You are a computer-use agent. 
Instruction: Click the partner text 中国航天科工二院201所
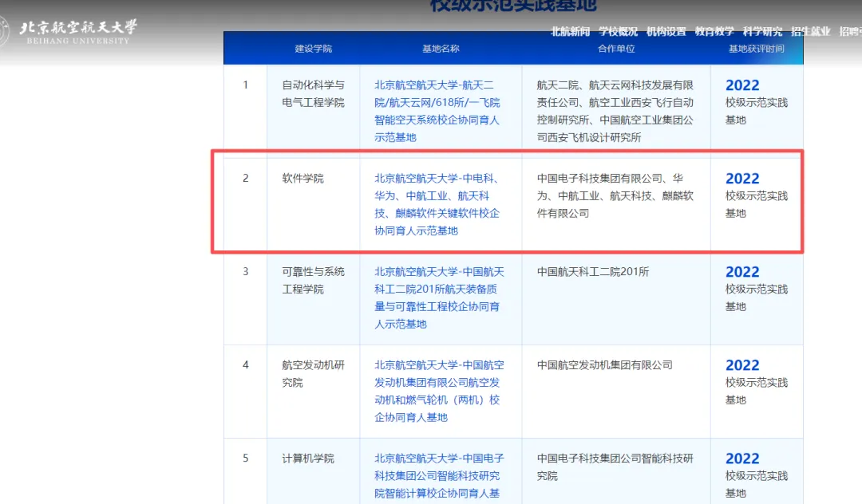[x=592, y=272]
